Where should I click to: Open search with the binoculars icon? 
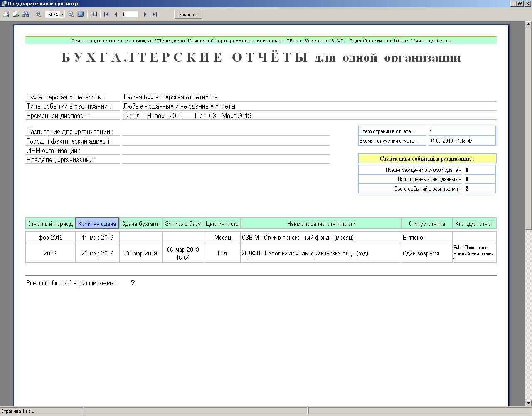coord(26,14)
